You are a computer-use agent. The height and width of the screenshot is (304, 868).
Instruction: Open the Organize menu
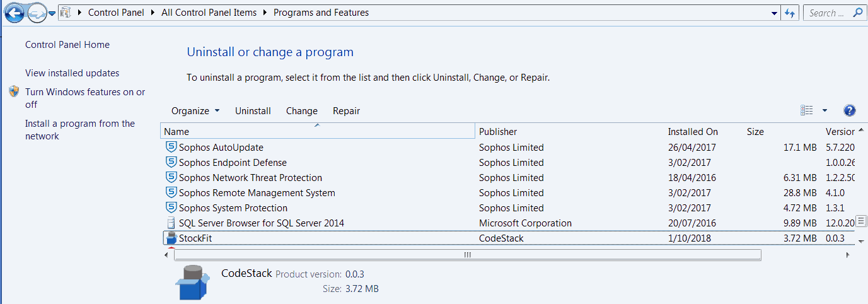[x=195, y=111]
